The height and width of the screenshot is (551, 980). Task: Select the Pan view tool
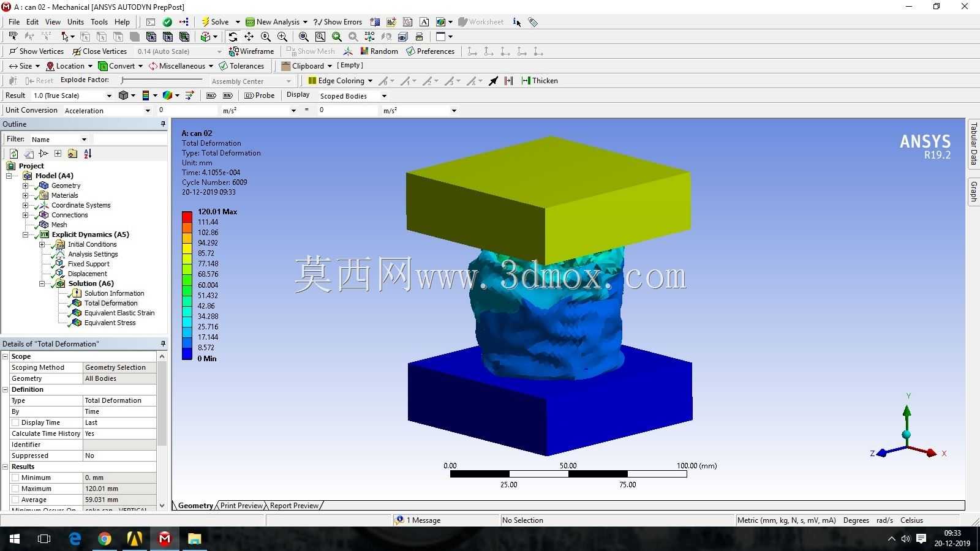[249, 37]
